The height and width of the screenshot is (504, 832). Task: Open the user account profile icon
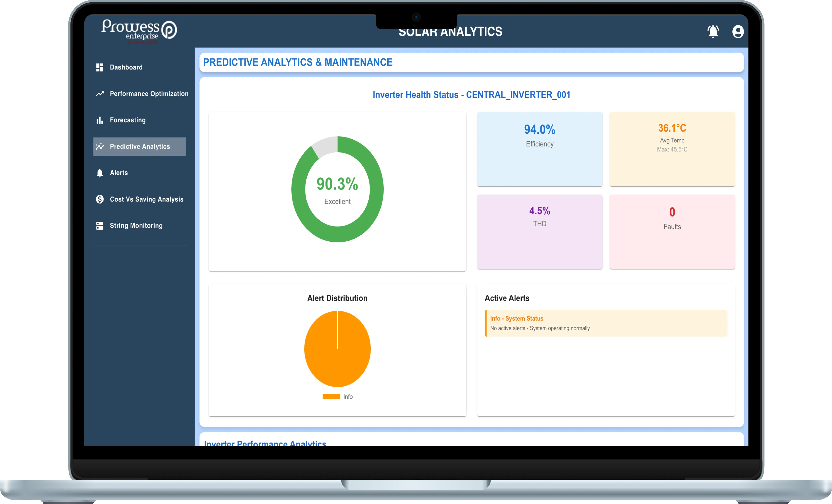click(738, 32)
